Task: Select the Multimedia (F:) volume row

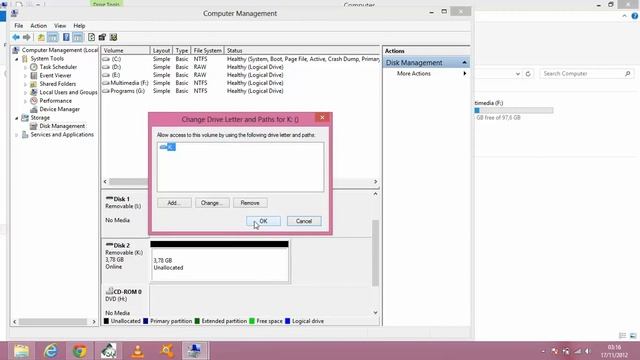Action: coord(241,83)
